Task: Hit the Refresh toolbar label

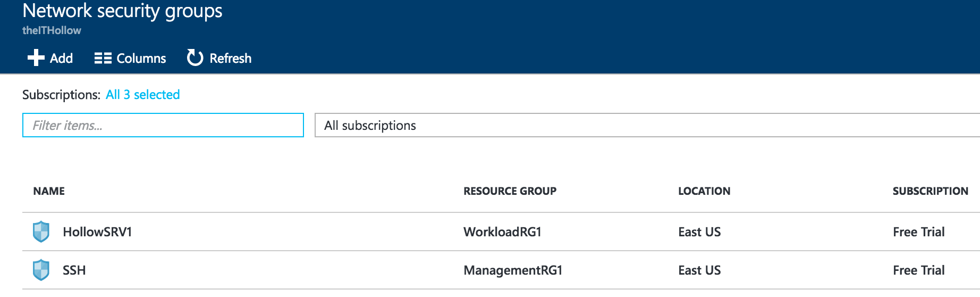Action: [x=230, y=59]
